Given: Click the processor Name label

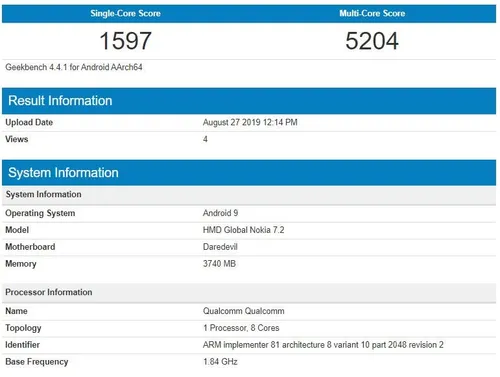Looking at the screenshot, I should pyautogui.click(x=16, y=311).
